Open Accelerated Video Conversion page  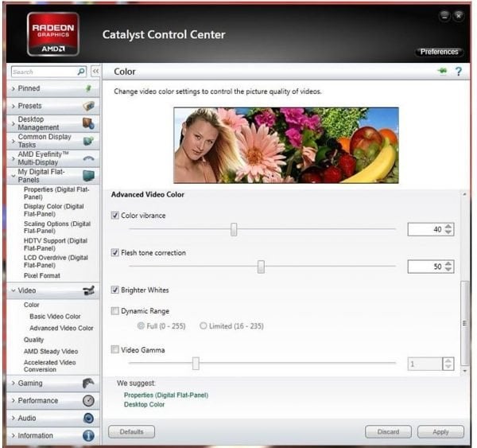(50, 366)
